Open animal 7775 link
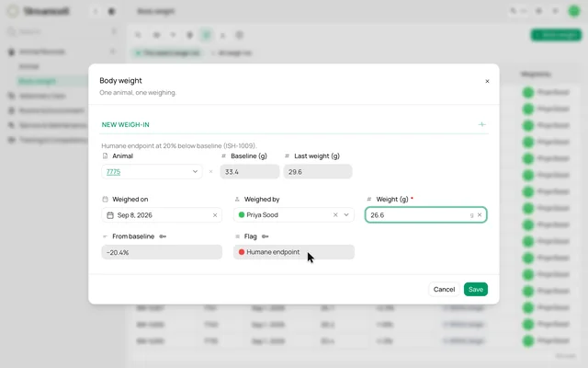Screen dimensions: 588x368 point(113,172)
